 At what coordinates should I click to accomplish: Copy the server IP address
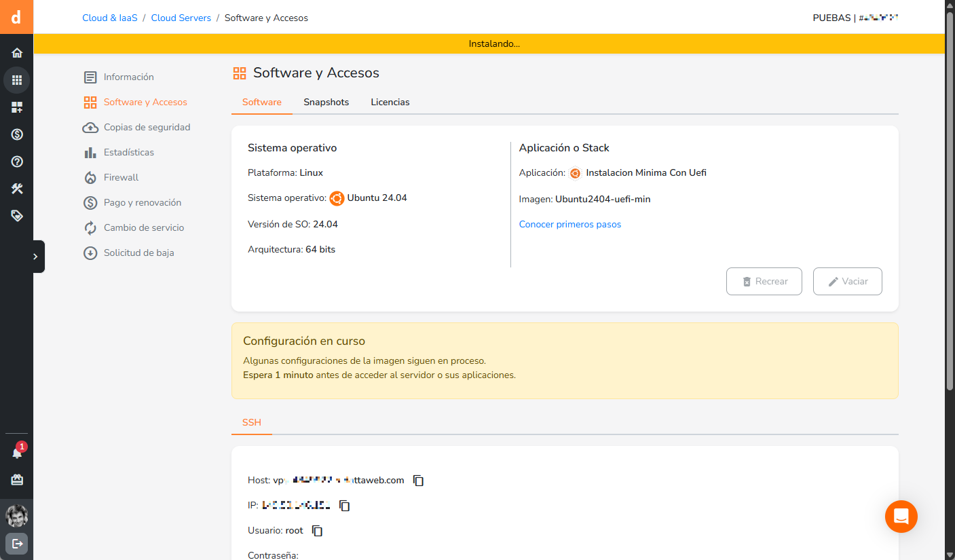[345, 506]
